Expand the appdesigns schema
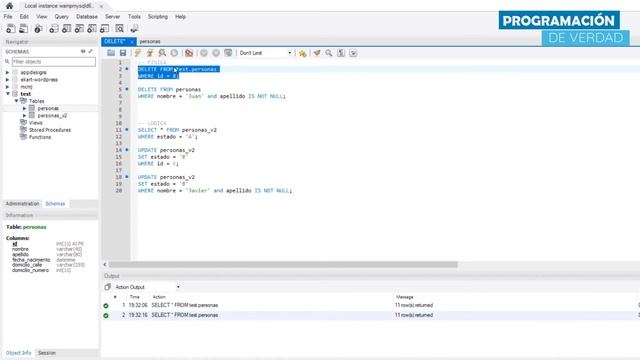 pyautogui.click(x=7, y=72)
